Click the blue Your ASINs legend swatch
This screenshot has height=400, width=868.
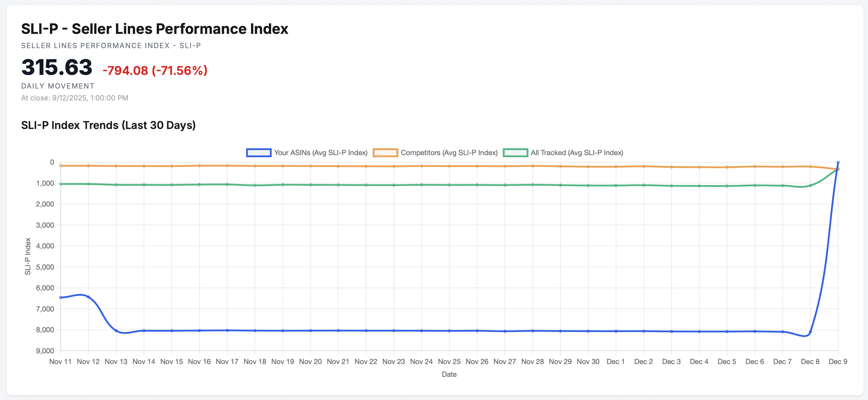tap(259, 152)
